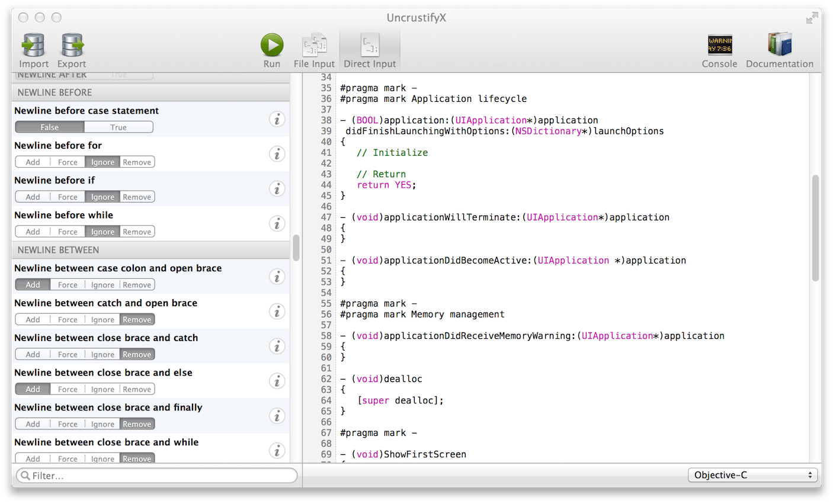Show info for close brace and finally
Viewport: 833px width, 504px height.
(277, 416)
